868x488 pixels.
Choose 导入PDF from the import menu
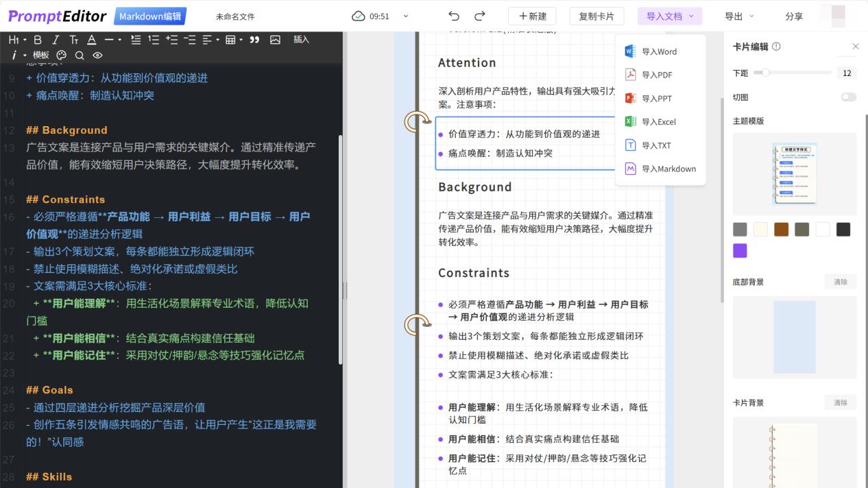tap(656, 75)
